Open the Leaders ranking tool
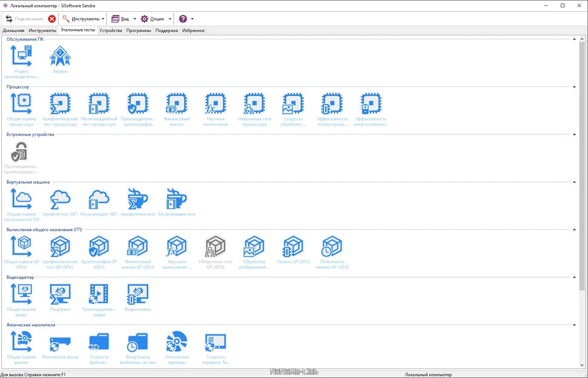 point(60,55)
